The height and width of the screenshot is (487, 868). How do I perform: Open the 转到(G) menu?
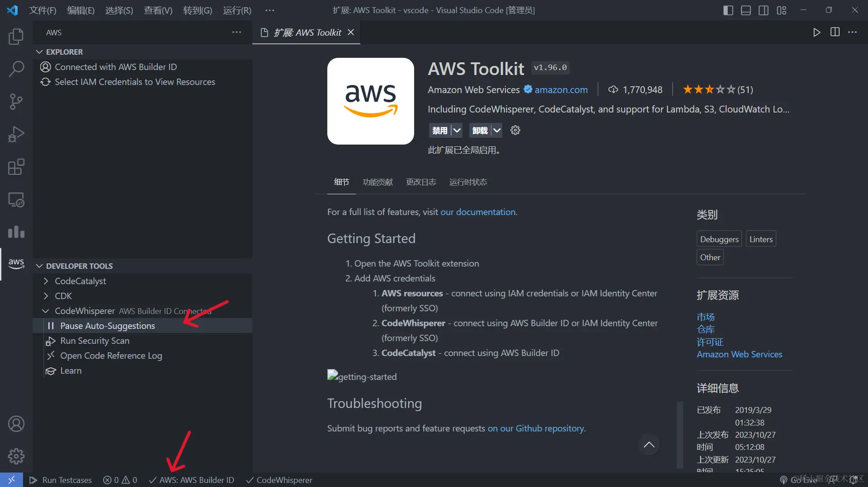click(x=198, y=10)
